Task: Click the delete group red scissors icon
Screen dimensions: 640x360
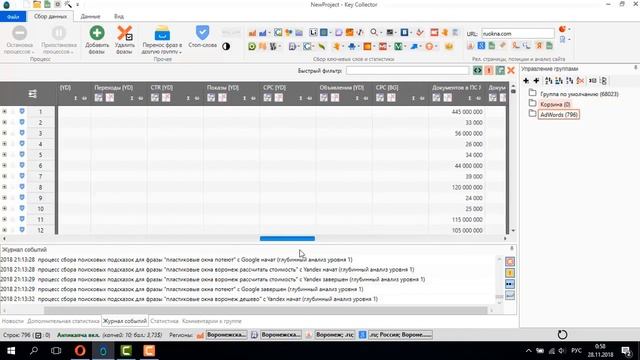Action: [580, 81]
